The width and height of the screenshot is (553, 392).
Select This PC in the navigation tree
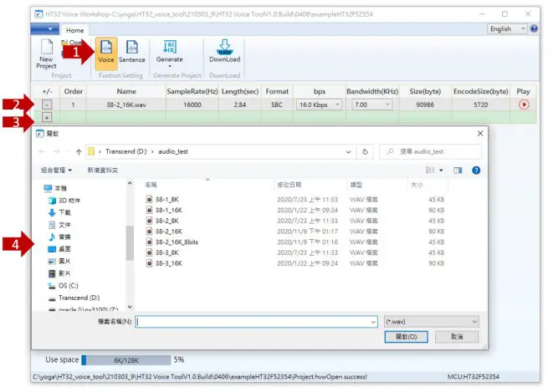(55, 188)
